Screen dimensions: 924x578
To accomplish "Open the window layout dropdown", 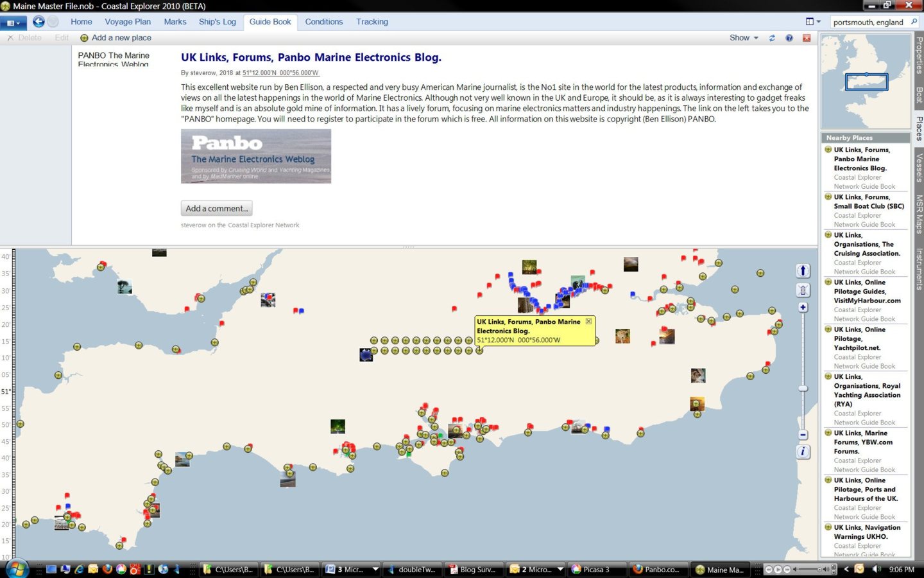I will click(x=813, y=22).
